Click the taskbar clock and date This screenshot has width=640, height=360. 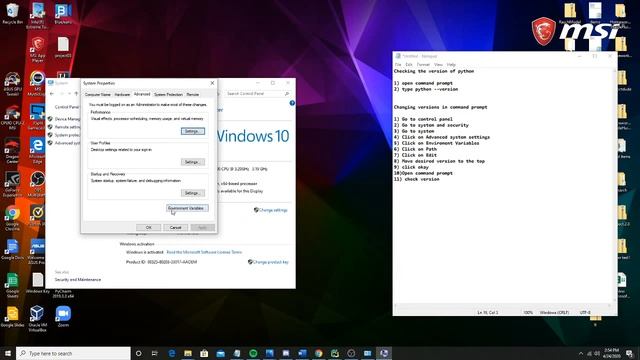(x=611, y=353)
